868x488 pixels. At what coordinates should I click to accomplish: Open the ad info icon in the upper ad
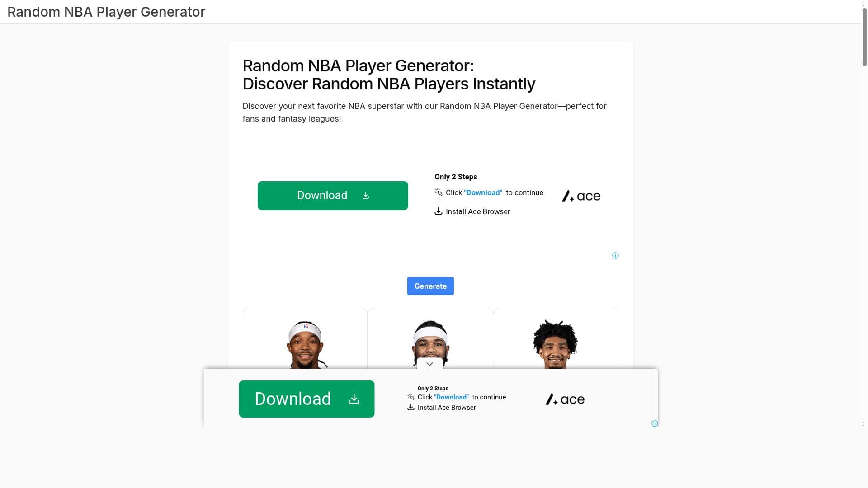pos(615,256)
